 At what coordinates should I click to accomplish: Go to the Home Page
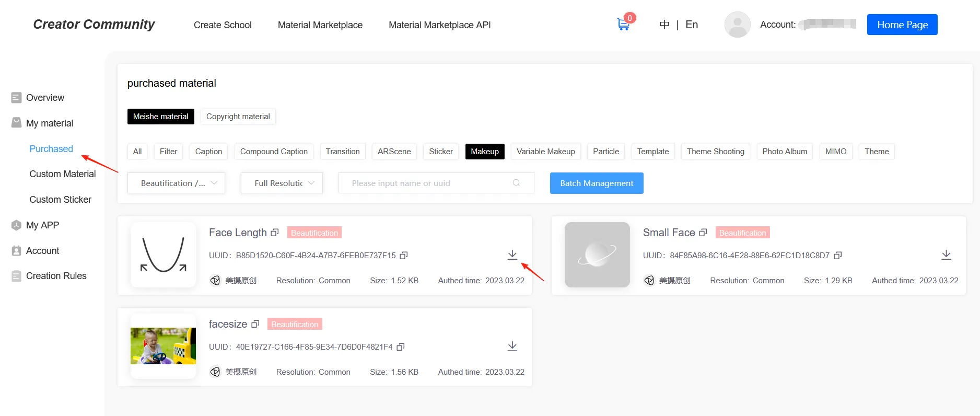(902, 25)
